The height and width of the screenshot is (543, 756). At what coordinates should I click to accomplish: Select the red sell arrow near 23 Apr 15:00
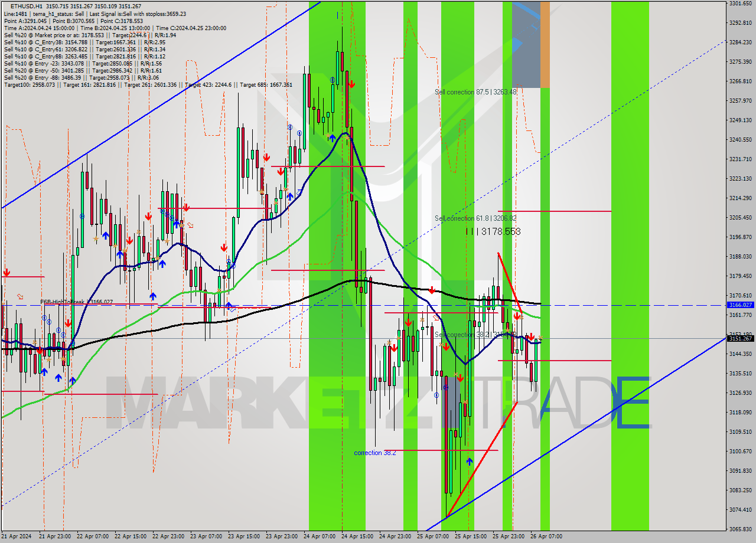267,157
